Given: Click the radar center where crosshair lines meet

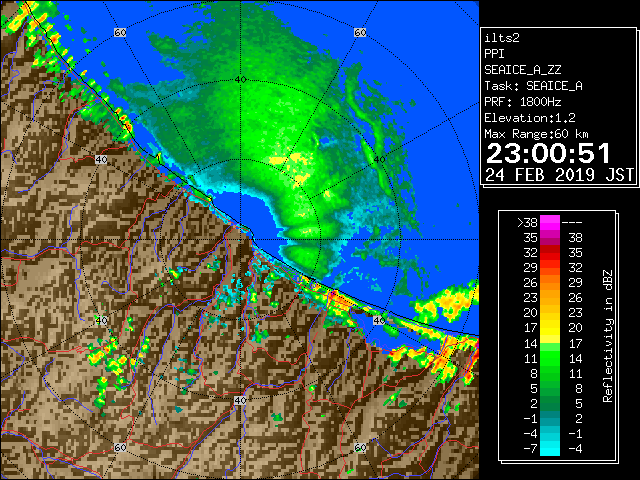Looking at the screenshot, I should click(240, 240).
